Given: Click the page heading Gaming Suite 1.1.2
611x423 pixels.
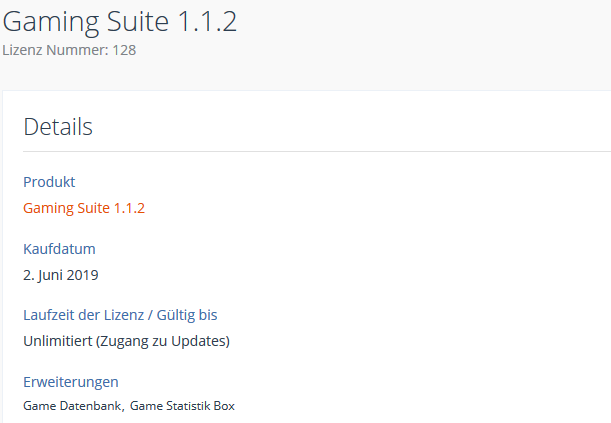Looking at the screenshot, I should (119, 22).
